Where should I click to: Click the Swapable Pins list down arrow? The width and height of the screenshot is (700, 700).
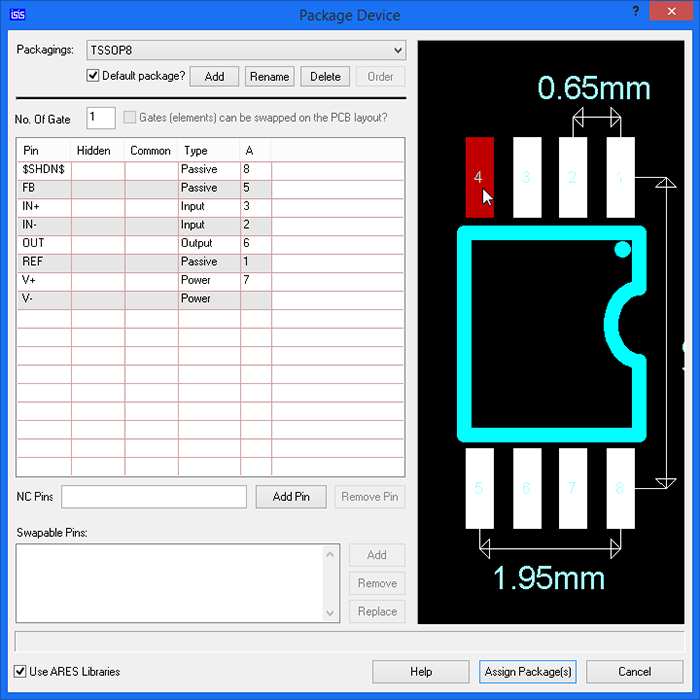[x=332, y=613]
